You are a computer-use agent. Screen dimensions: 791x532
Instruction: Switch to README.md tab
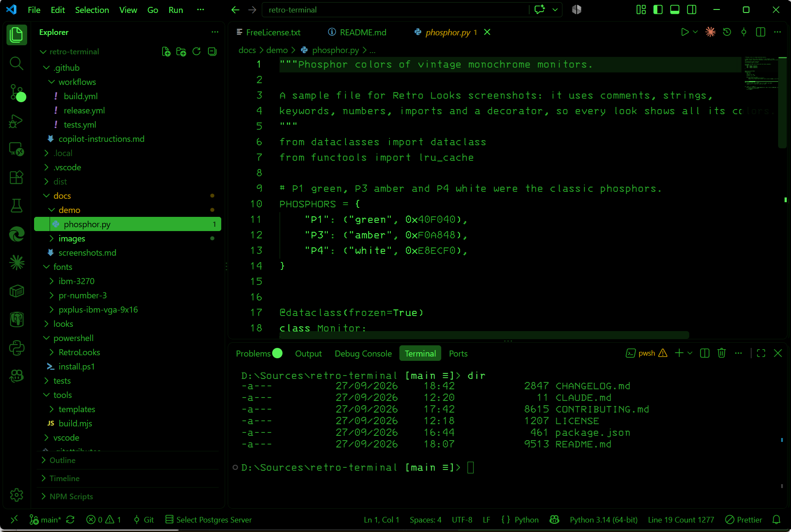(x=357, y=32)
